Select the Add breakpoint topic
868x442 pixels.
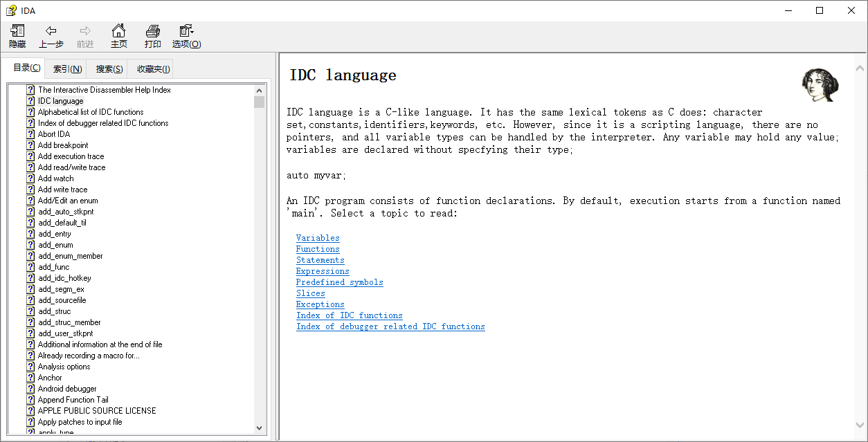[x=63, y=145]
